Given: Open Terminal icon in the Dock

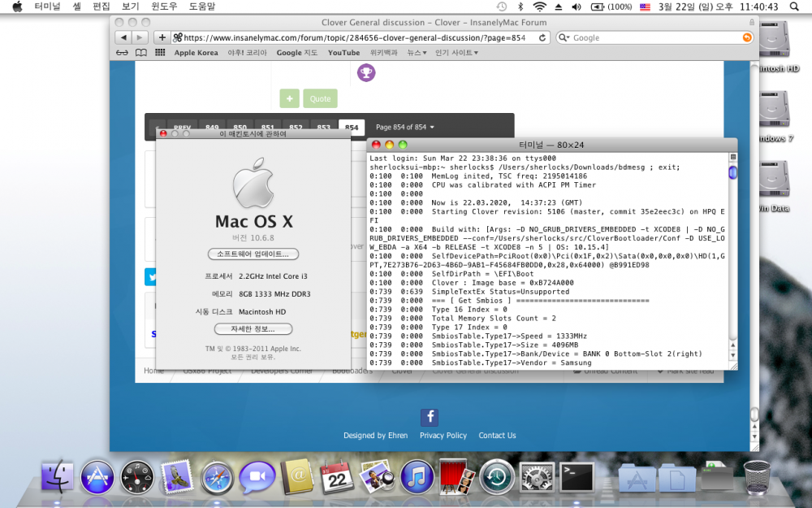Looking at the screenshot, I should 577,477.
